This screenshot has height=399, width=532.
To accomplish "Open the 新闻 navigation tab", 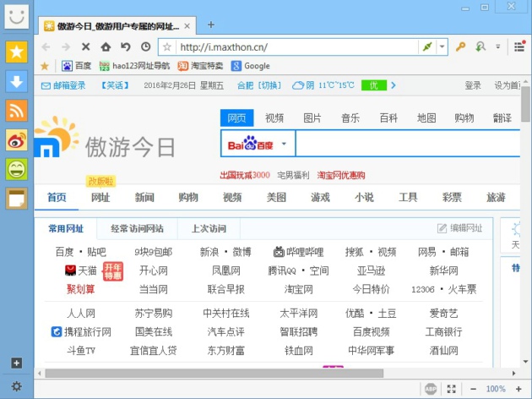I will click(x=144, y=197).
